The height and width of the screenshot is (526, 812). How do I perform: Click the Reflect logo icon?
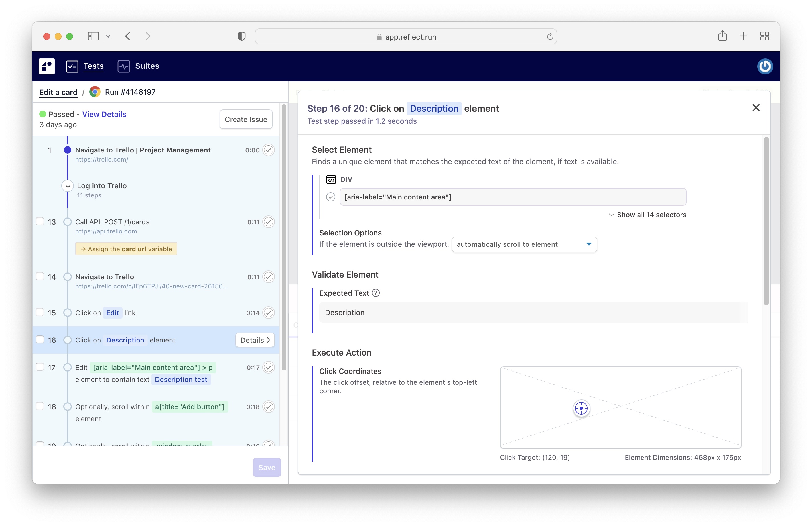click(x=46, y=66)
